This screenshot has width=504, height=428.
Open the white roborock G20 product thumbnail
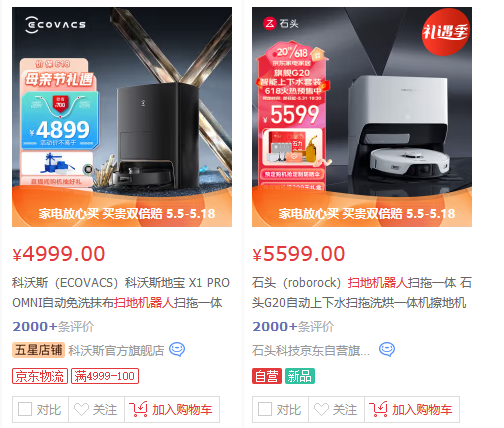pyautogui.click(x=362, y=117)
